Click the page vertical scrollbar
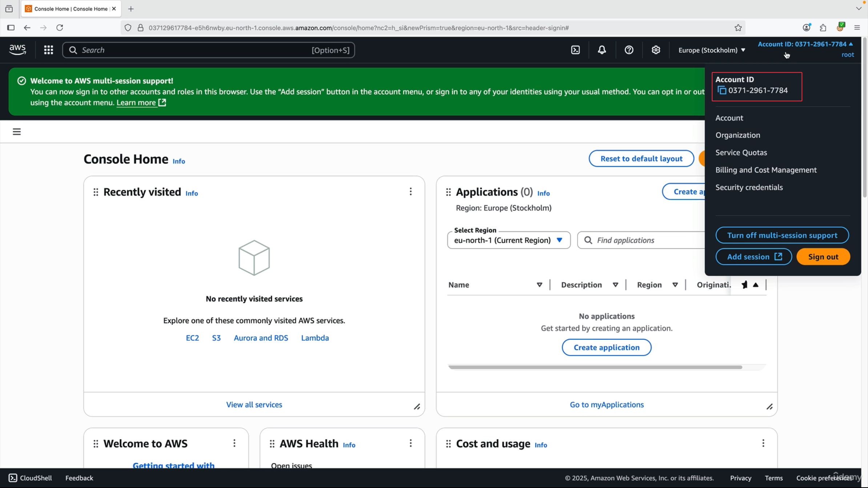 864,118
